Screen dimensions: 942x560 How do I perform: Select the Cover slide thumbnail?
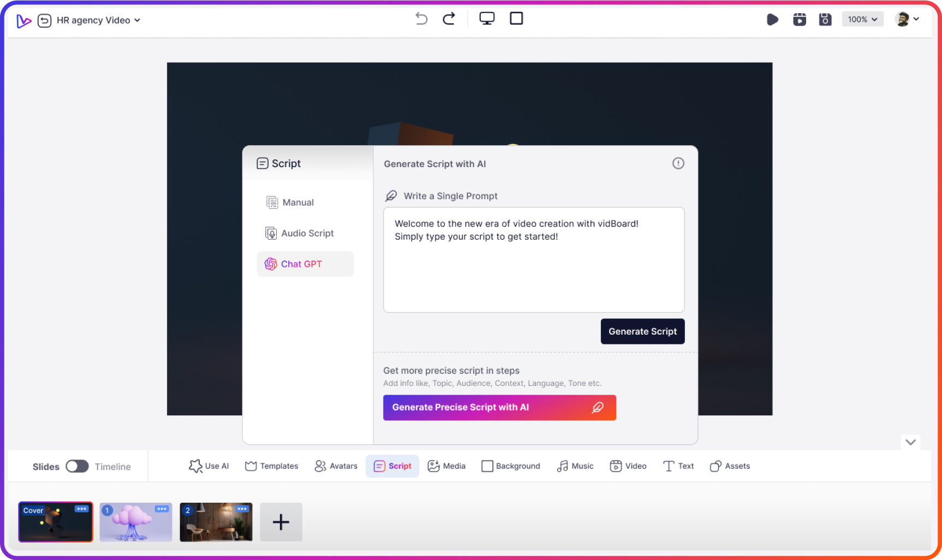click(x=55, y=522)
